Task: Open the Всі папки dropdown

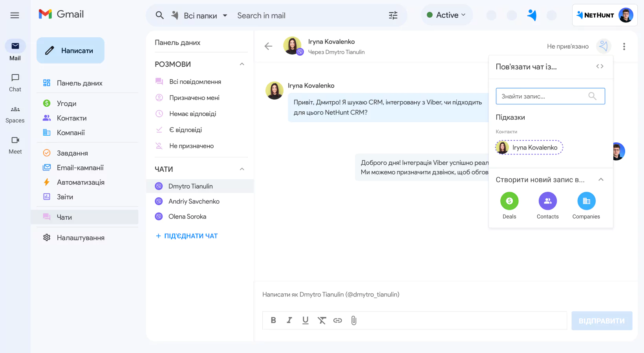Action: click(205, 16)
